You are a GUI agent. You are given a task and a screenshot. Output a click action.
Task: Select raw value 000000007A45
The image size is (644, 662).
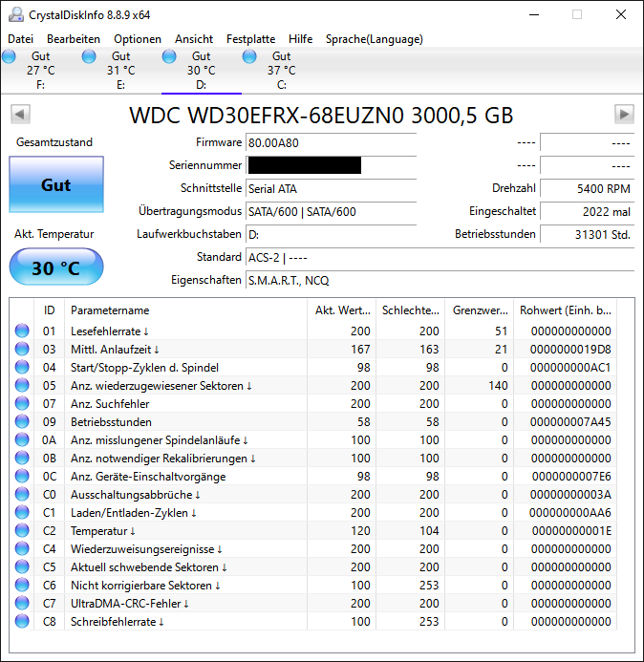point(570,422)
